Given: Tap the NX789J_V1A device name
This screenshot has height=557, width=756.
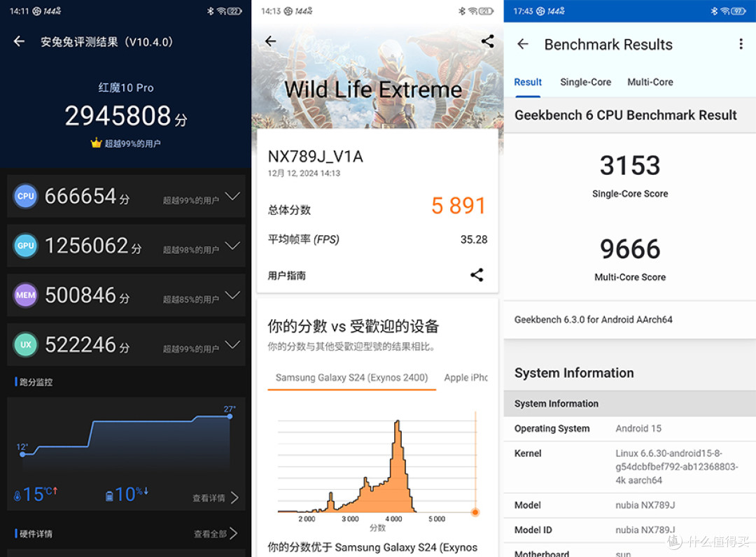Looking at the screenshot, I should click(x=315, y=157).
